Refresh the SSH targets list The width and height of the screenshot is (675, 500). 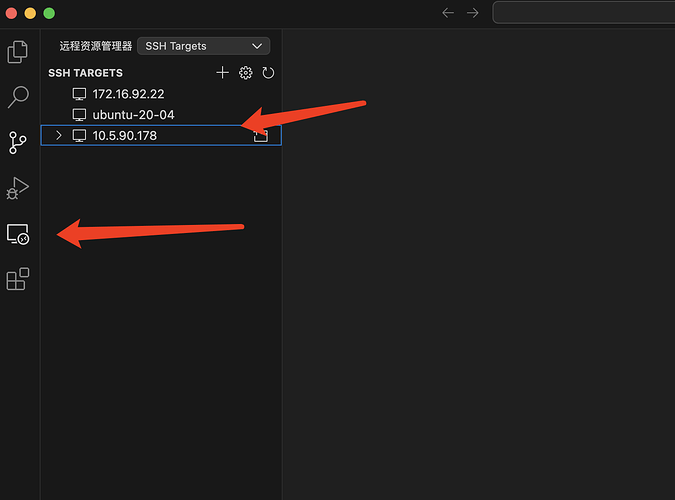[x=268, y=73]
